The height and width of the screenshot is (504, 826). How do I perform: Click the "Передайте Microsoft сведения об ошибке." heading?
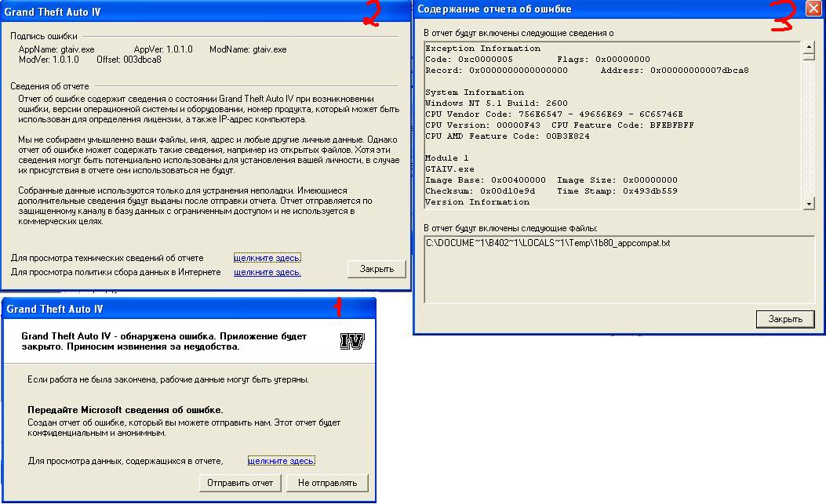[x=126, y=410]
